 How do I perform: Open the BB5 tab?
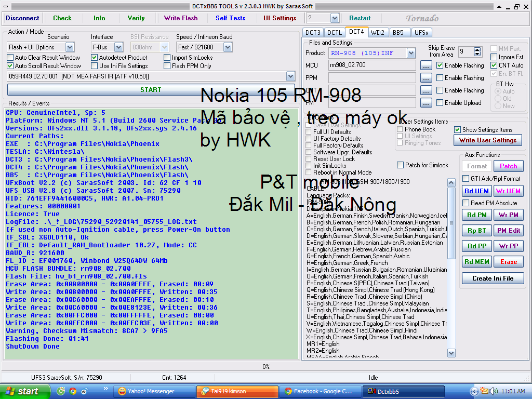tap(398, 33)
